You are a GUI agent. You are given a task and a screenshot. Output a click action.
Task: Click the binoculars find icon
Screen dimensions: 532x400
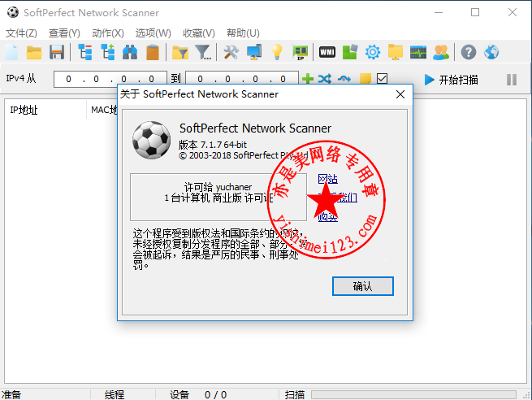130,52
